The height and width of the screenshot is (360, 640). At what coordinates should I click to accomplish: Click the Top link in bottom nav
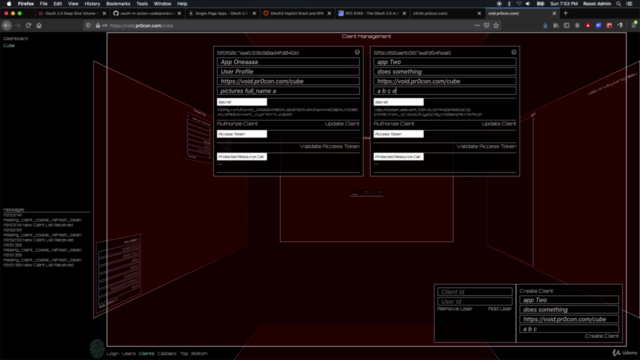click(x=184, y=353)
